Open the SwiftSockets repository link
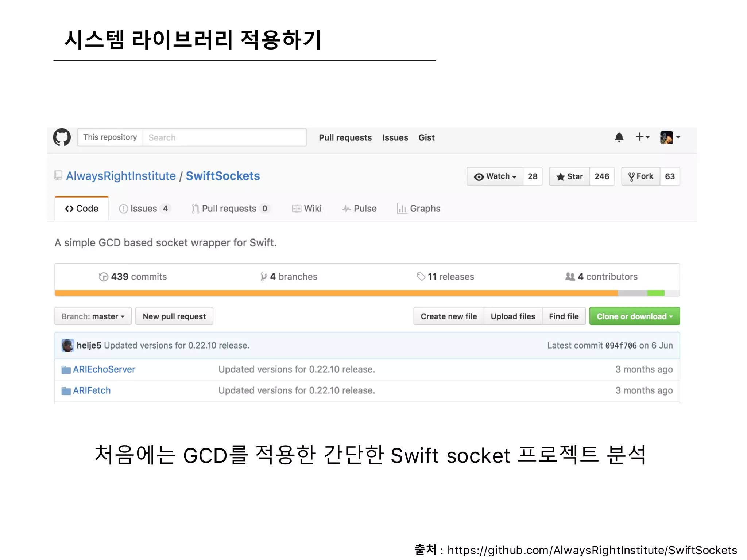Image resolution: width=747 pixels, height=560 pixels. tap(223, 176)
